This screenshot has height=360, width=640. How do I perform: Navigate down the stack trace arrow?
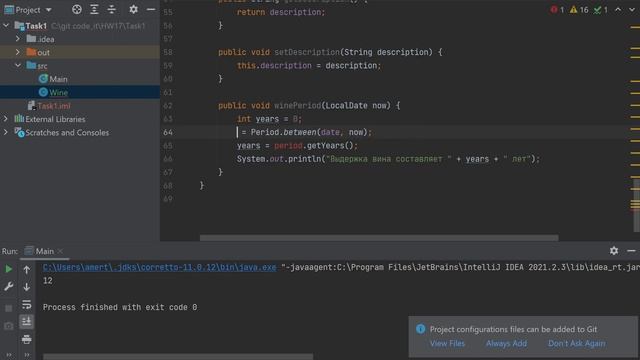point(27,287)
